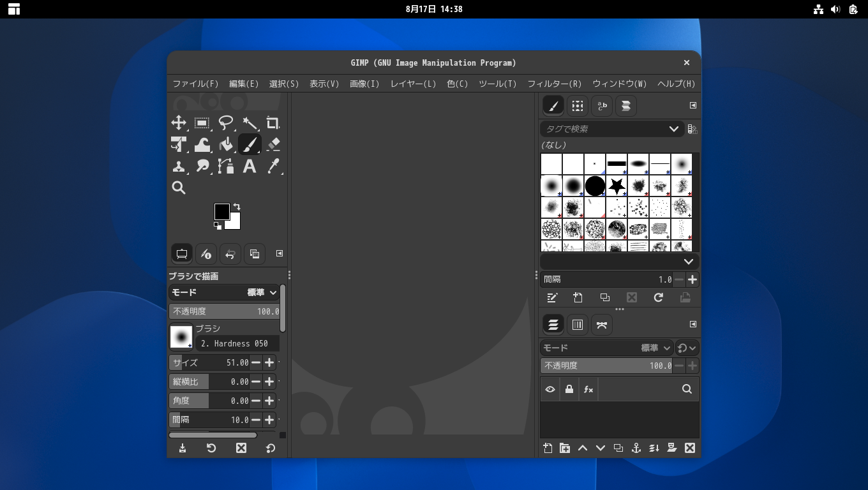Viewport: 868px width, 490px height.
Task: Open the layer search magnifier
Action: tap(687, 389)
